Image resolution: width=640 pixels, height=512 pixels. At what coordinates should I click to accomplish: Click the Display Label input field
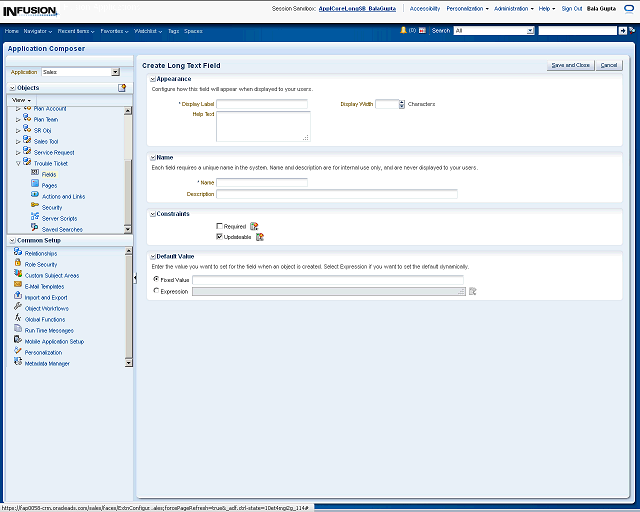[262, 104]
